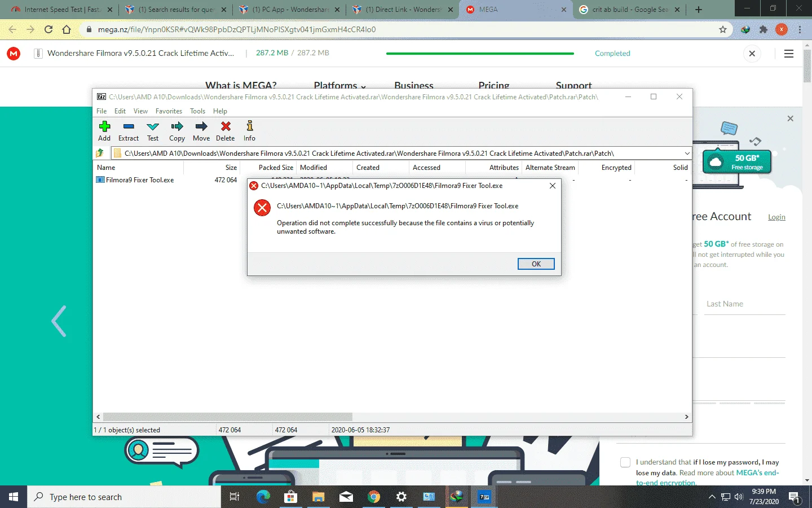
Task: Open a new Chrome tab
Action: click(x=699, y=10)
